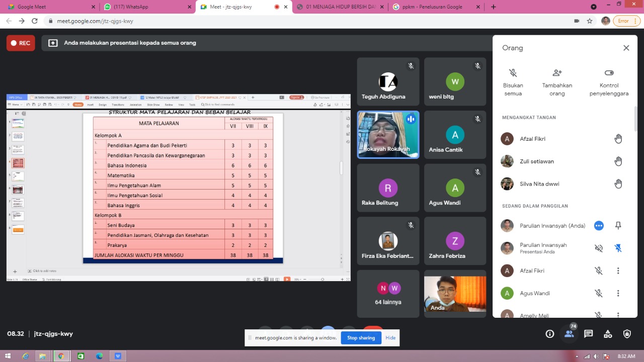Open more options for Afzal Fikri
The width and height of the screenshot is (644, 362).
pyautogui.click(x=618, y=270)
